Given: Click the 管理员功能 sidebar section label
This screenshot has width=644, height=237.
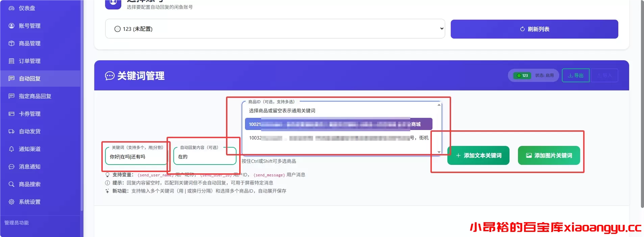Looking at the screenshot, I should (x=17, y=222).
